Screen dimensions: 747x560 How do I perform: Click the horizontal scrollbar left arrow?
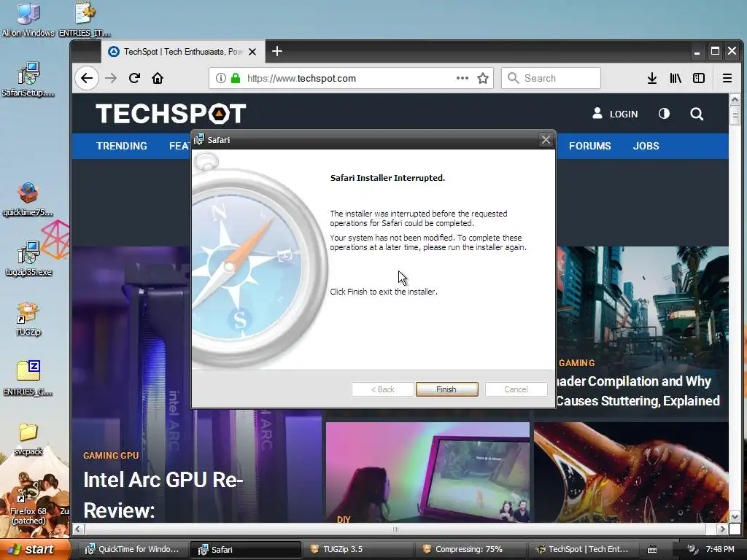pos(78,529)
